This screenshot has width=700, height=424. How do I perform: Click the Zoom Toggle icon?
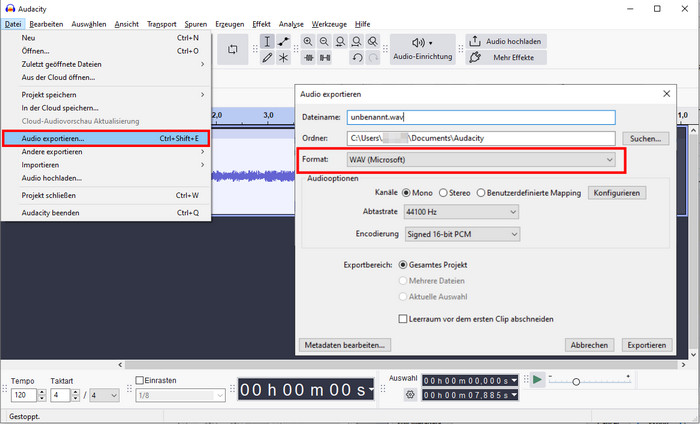click(x=373, y=42)
